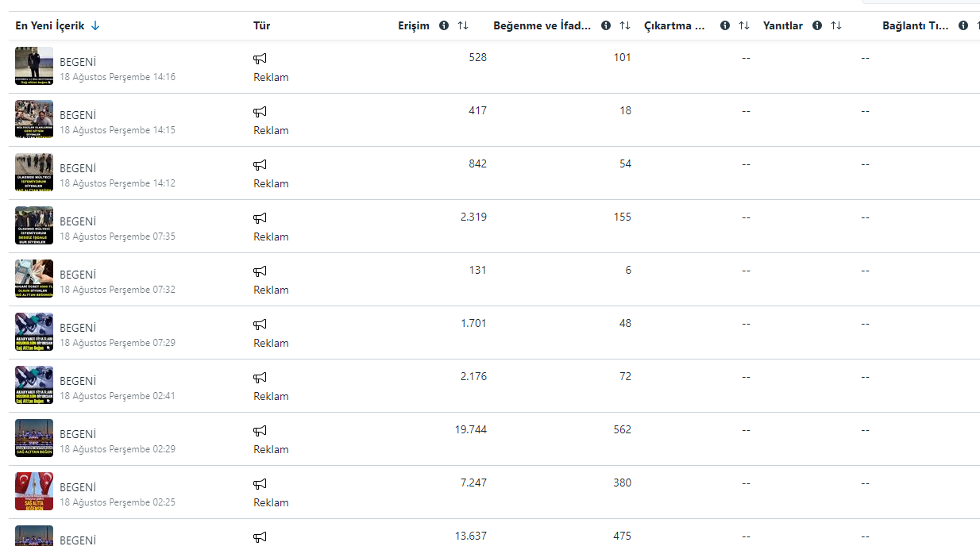Click the info icon next to Yanıtlar
980x546 pixels.
point(817,25)
